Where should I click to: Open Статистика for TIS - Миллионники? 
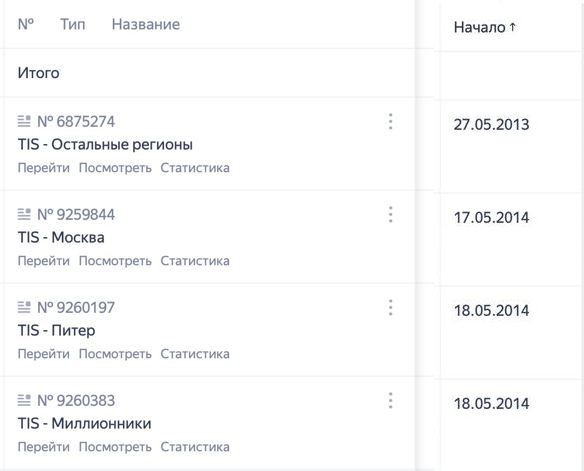click(195, 447)
